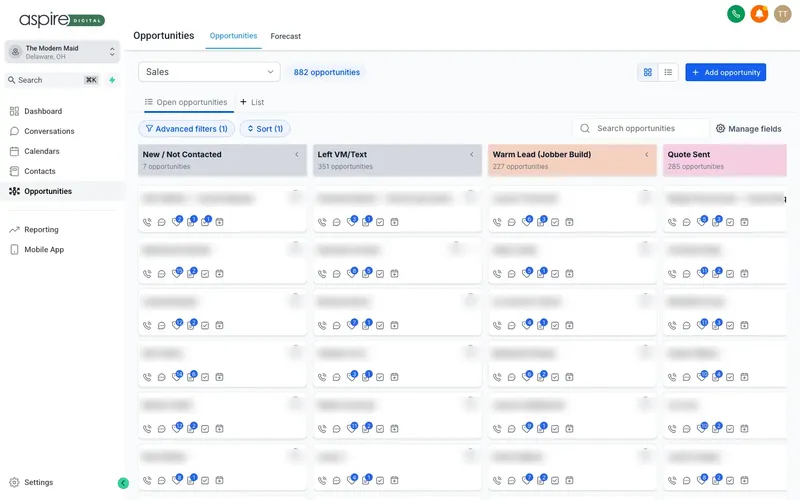Expand The Modern Maid account switcher

point(62,52)
